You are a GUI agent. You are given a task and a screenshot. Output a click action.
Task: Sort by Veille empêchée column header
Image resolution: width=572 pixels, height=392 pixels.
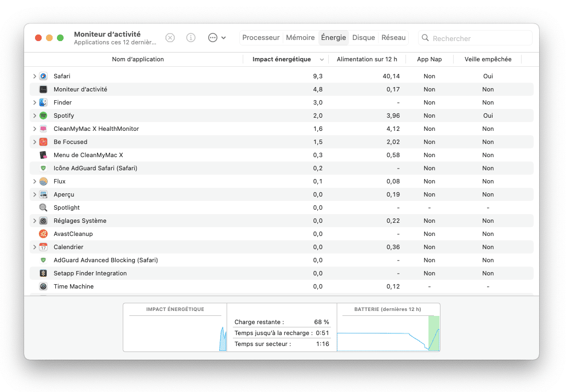[x=488, y=59]
